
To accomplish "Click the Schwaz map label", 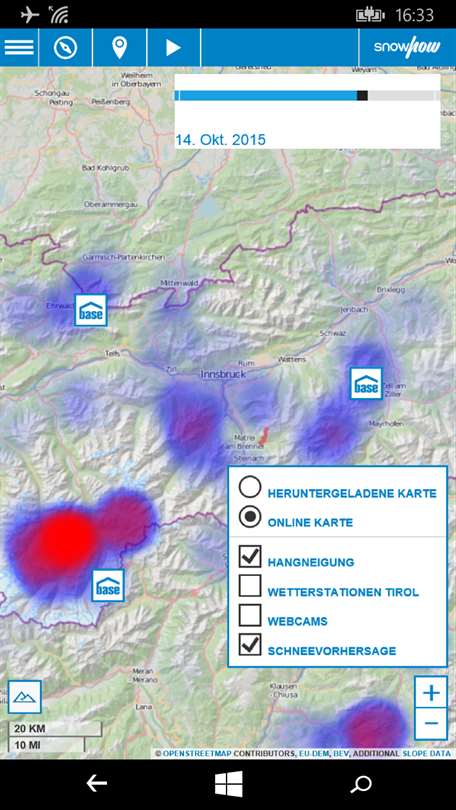I will [333, 333].
